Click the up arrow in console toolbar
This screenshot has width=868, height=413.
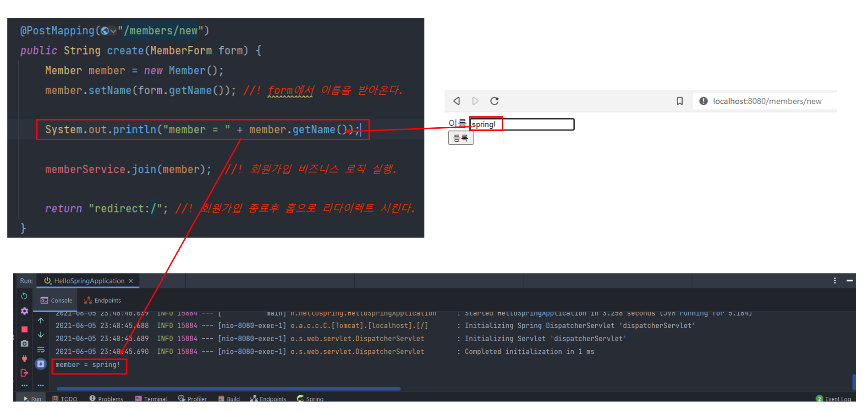[41, 321]
